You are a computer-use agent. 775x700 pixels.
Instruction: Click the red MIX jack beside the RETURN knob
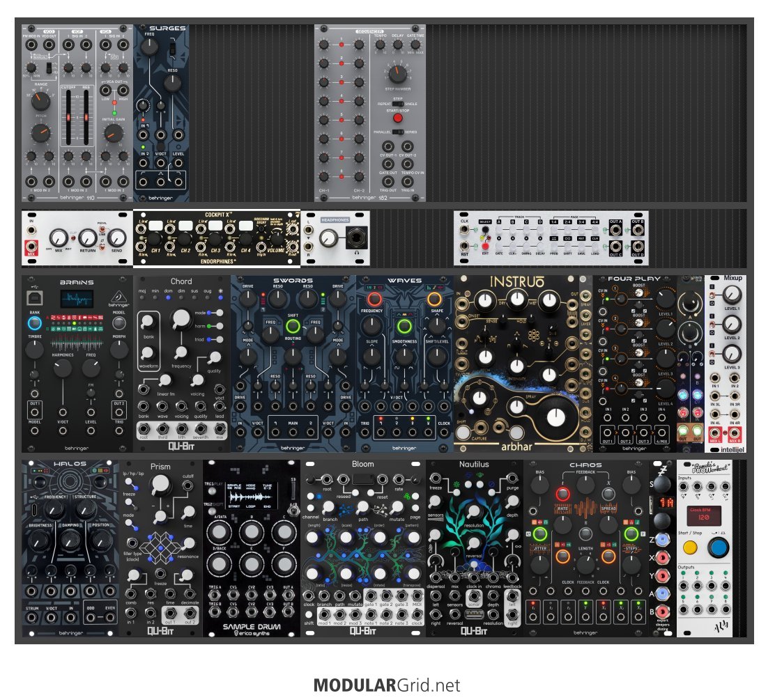click(x=31, y=246)
